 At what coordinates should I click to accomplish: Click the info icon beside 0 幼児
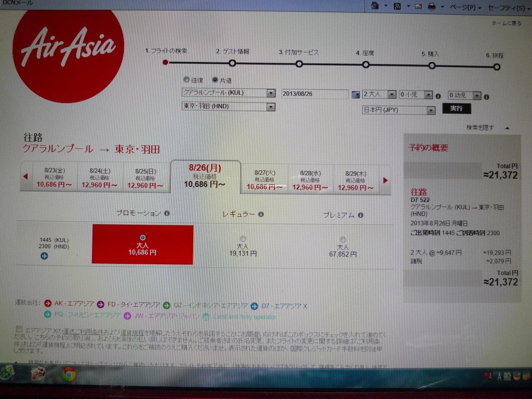tap(486, 97)
